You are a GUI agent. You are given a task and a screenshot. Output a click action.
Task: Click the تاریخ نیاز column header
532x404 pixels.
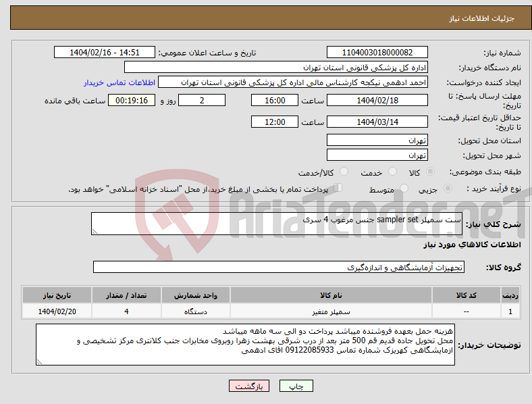57,295
